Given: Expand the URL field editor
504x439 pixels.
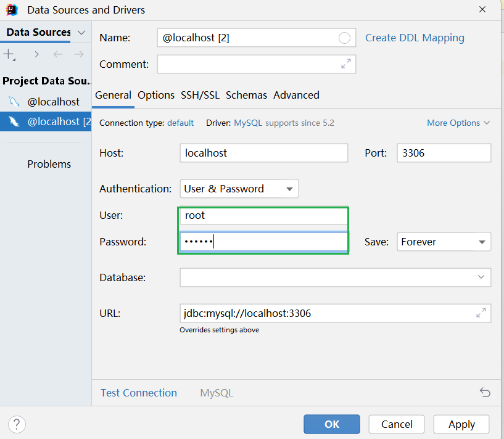Looking at the screenshot, I should coord(481,313).
